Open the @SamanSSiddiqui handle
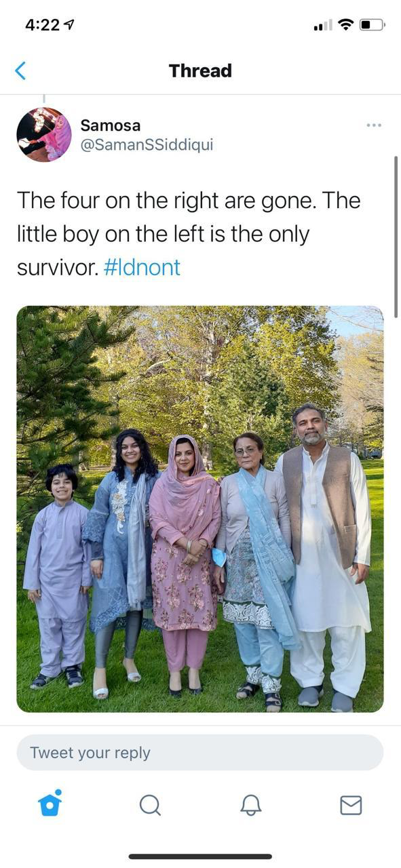This screenshot has width=401, height=868. click(x=147, y=144)
